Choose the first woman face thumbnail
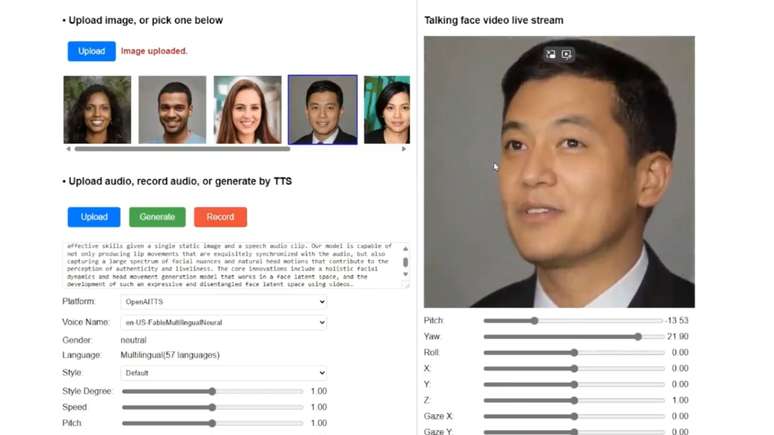Viewport: 774px width, 435px height. 97,110
